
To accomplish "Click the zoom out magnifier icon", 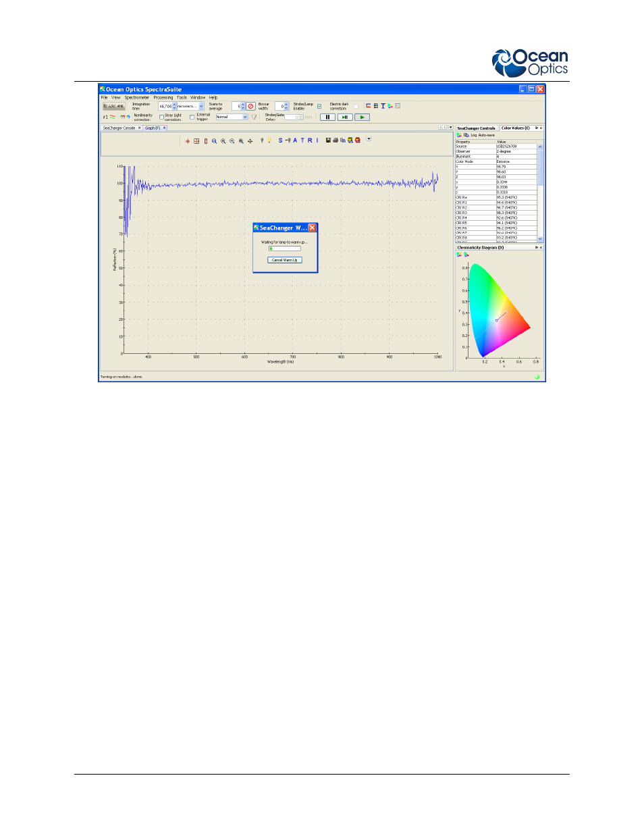I will [232, 141].
